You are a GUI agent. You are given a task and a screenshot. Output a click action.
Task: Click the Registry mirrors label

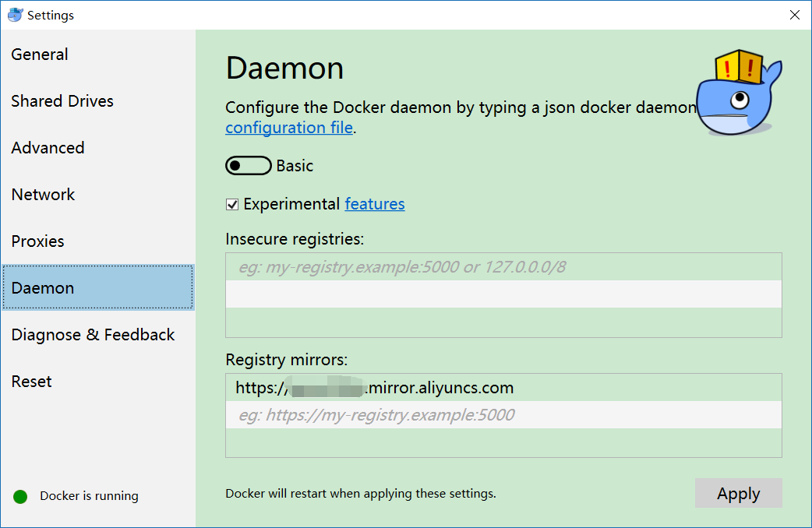coord(286,360)
